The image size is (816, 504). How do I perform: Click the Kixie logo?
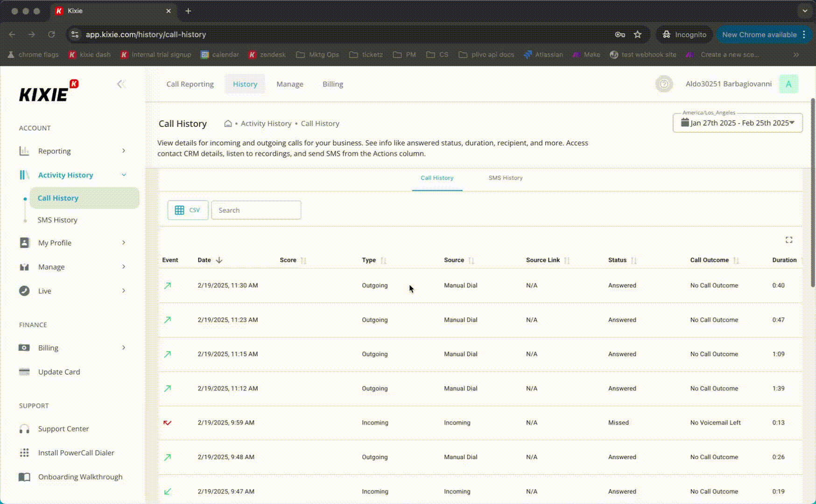click(x=49, y=91)
